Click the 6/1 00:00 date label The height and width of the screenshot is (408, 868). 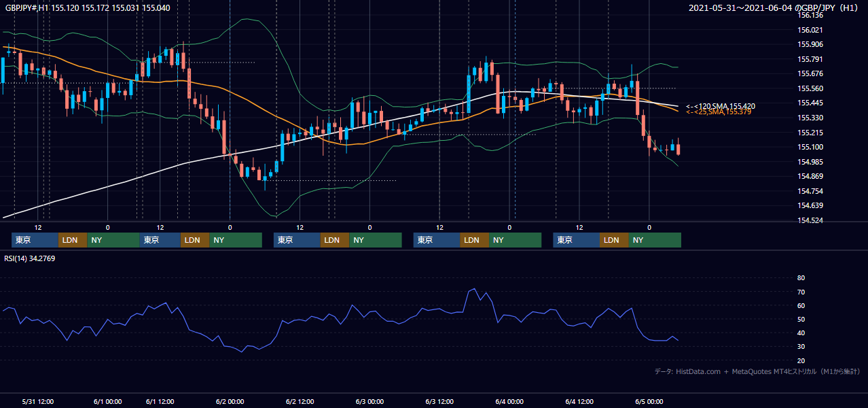coord(107,401)
